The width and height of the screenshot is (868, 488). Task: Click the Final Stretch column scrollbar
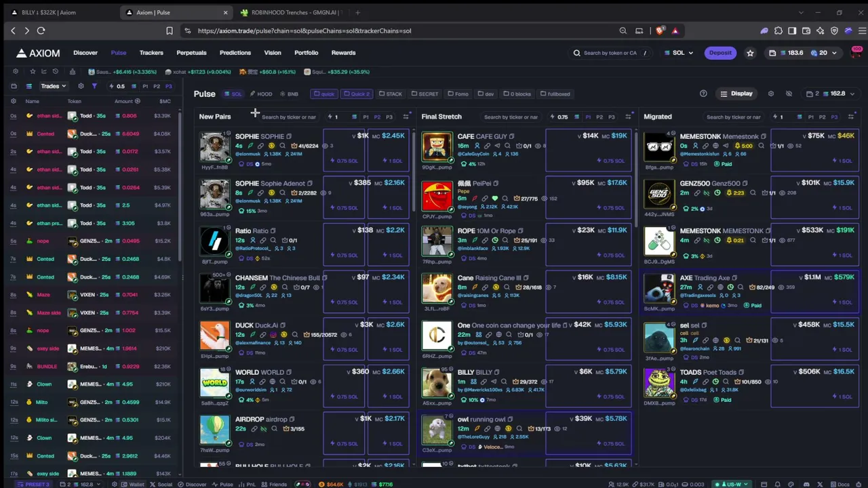coord(635,180)
